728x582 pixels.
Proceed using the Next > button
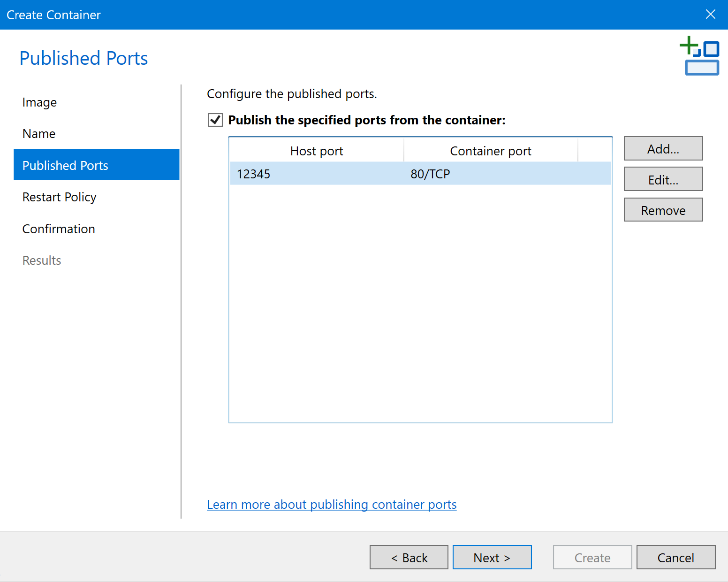[492, 558]
